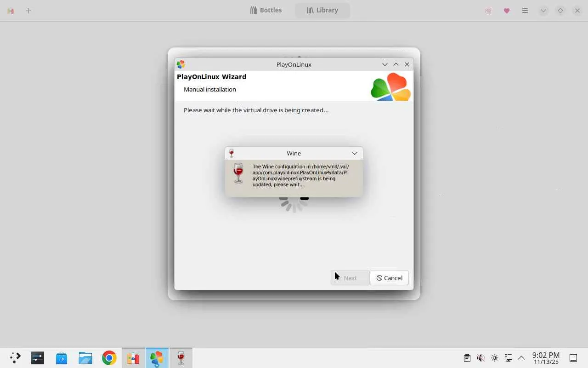Click the Wine configuration update message text
This screenshot has height=368, width=588.
(x=301, y=175)
